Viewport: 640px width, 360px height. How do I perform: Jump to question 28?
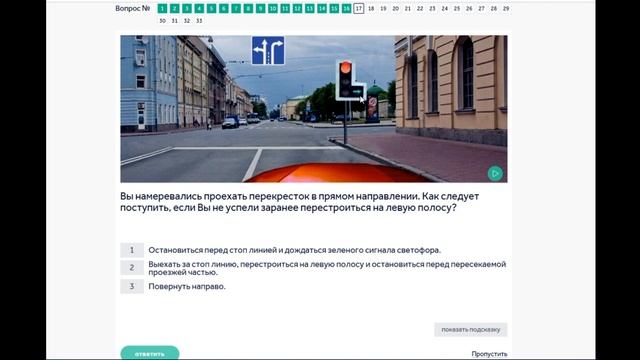493,9
